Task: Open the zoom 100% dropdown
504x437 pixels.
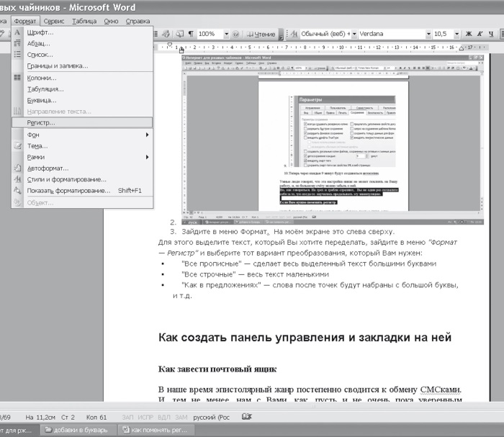Action: pos(226,34)
